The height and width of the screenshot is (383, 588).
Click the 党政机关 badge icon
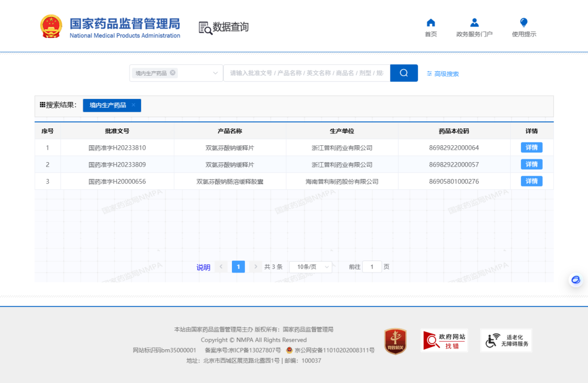[395, 341]
